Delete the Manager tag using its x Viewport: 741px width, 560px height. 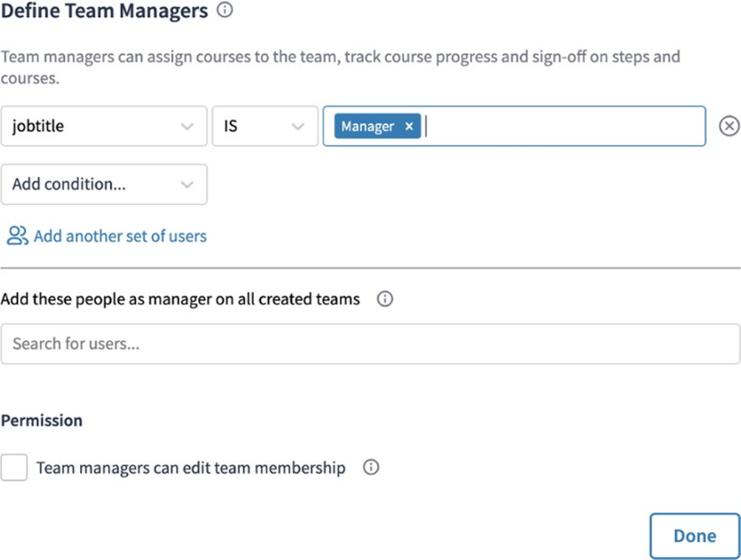(x=409, y=126)
